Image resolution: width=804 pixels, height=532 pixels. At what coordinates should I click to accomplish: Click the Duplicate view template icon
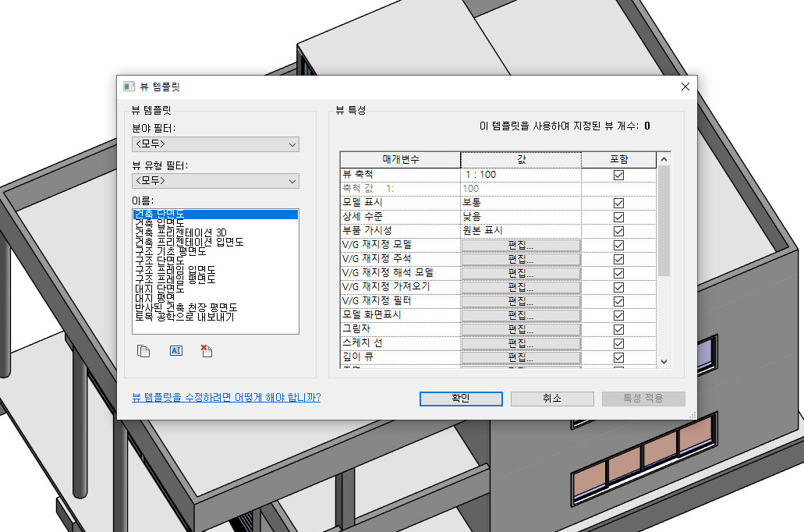(143, 351)
